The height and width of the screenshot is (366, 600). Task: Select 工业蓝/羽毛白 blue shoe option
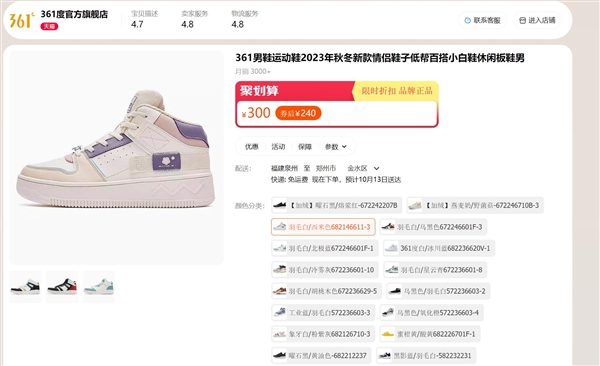pyautogui.click(x=323, y=313)
